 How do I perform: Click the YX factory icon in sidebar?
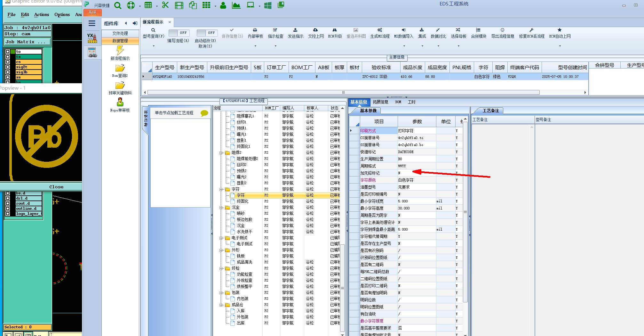click(92, 38)
